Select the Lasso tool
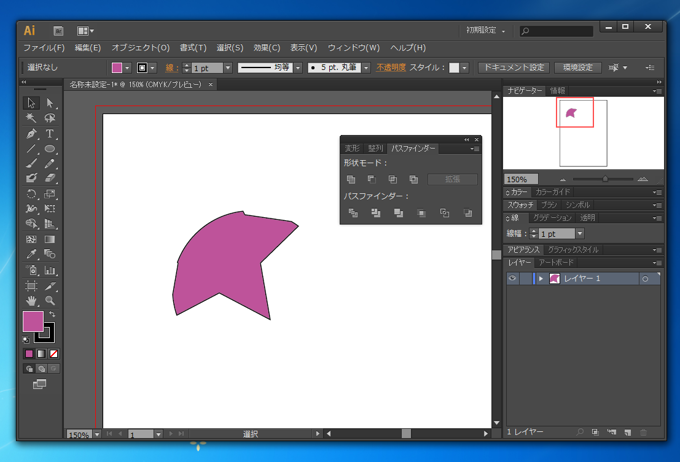Image resolution: width=680 pixels, height=462 pixels. click(50, 118)
